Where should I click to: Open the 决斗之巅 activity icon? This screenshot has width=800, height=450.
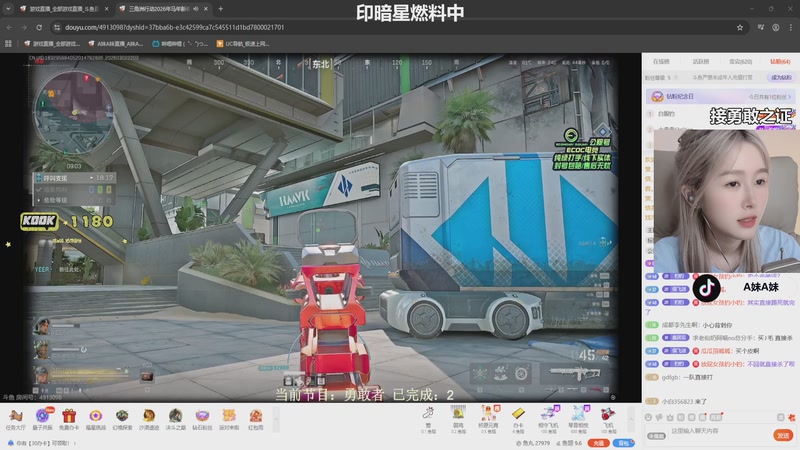click(176, 419)
